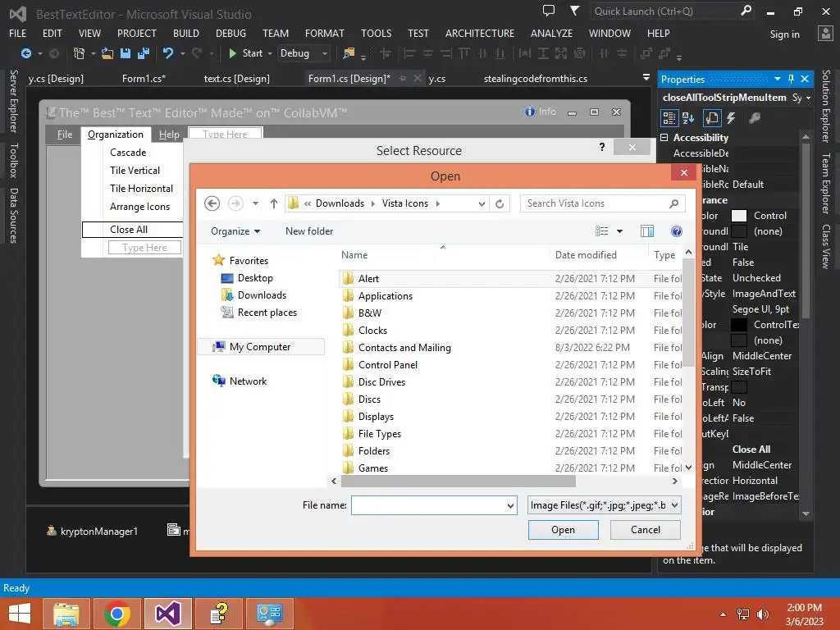Toggle auto-hide pin on Properties panel
The height and width of the screenshot is (630, 840).
coord(792,79)
